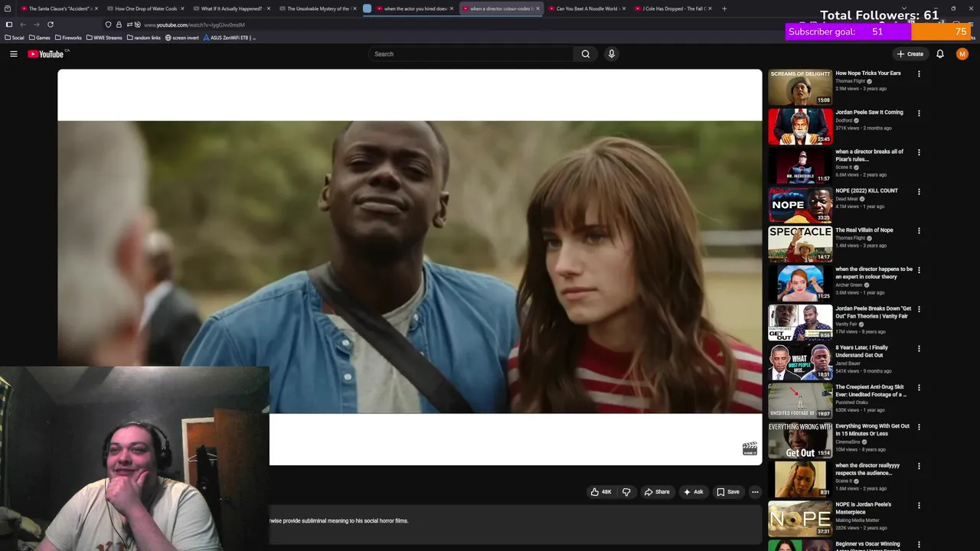Click the 'Archer Green' channel name
This screenshot has width=980, height=551.
pos(849,285)
